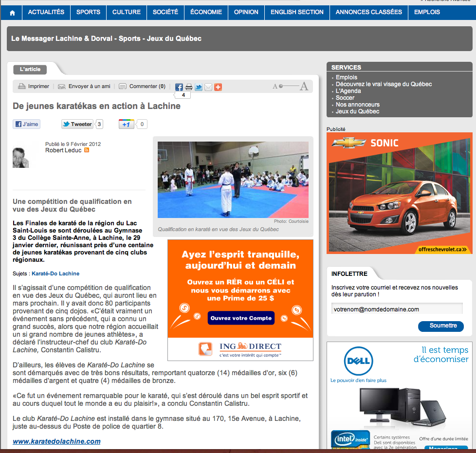Open ANNONCES CLASSÉES menu item
This screenshot has height=453, width=476.
(369, 12)
